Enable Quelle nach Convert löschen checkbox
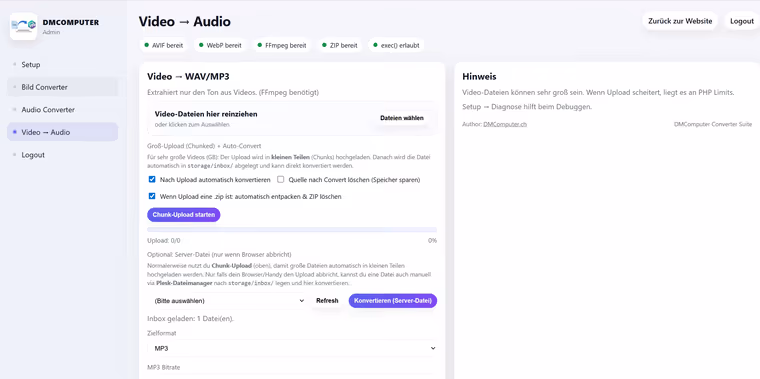This screenshot has width=760, height=379. tap(280, 179)
